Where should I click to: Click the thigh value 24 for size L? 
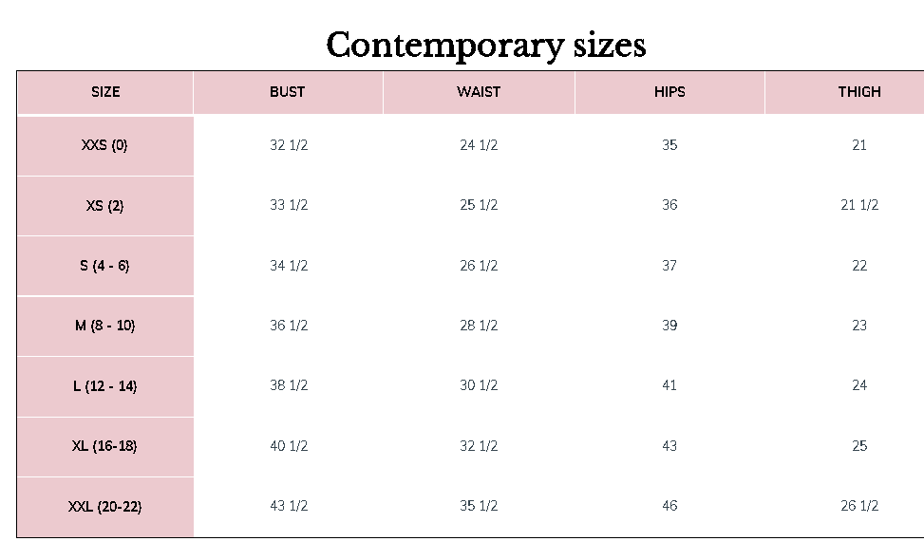(x=859, y=385)
